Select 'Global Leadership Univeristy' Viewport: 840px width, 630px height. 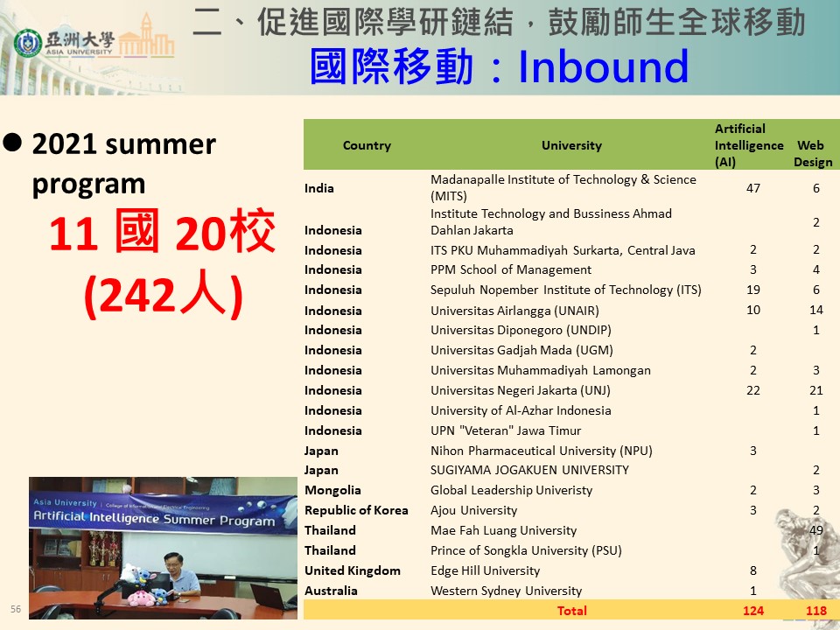click(511, 490)
